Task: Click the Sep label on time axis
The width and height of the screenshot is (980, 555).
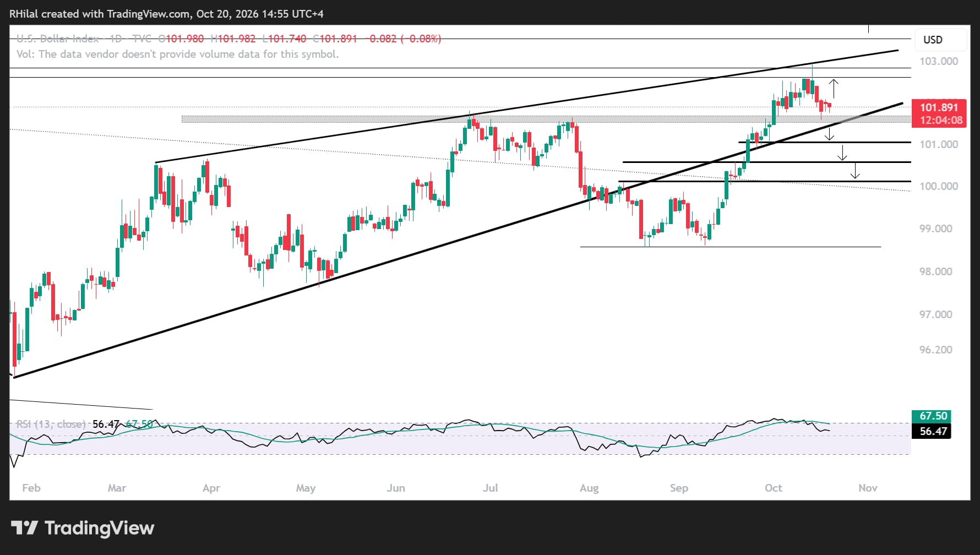Action: (x=679, y=488)
